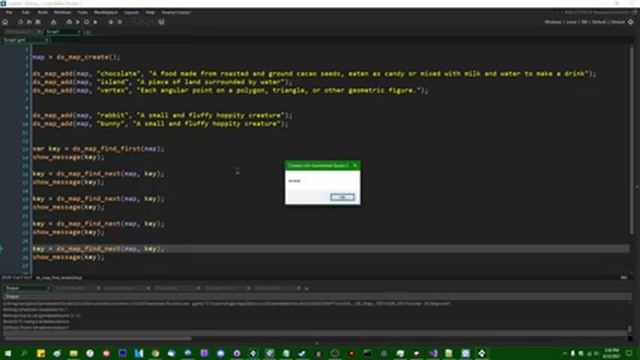This screenshot has height=360, width=640.
Task: Open the notification center icon
Action: [x=629, y=353]
